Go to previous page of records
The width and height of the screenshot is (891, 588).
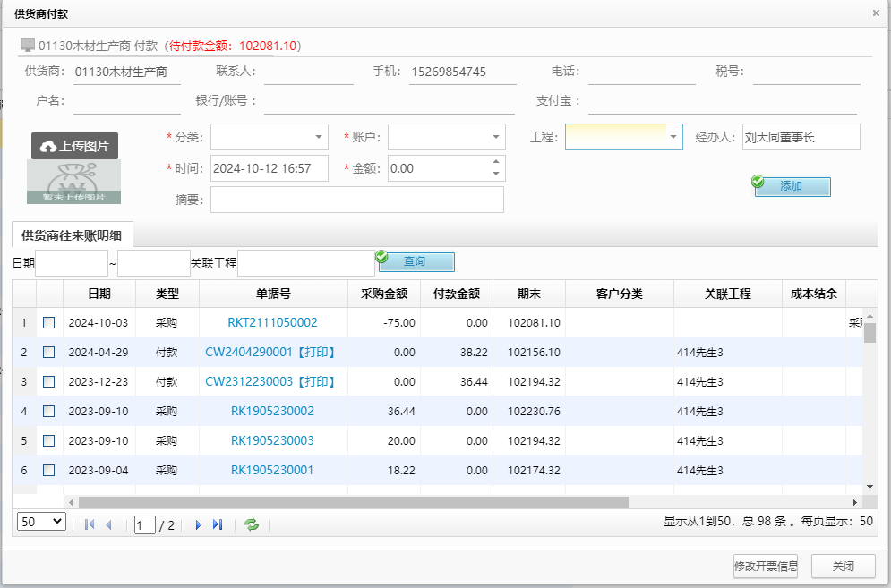pos(109,525)
